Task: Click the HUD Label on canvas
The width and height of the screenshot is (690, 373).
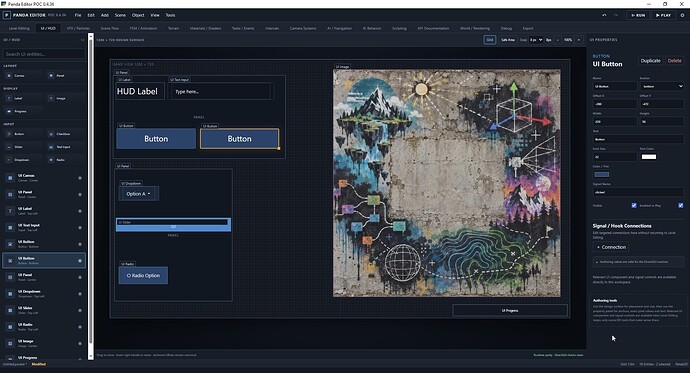Action: pyautogui.click(x=140, y=91)
